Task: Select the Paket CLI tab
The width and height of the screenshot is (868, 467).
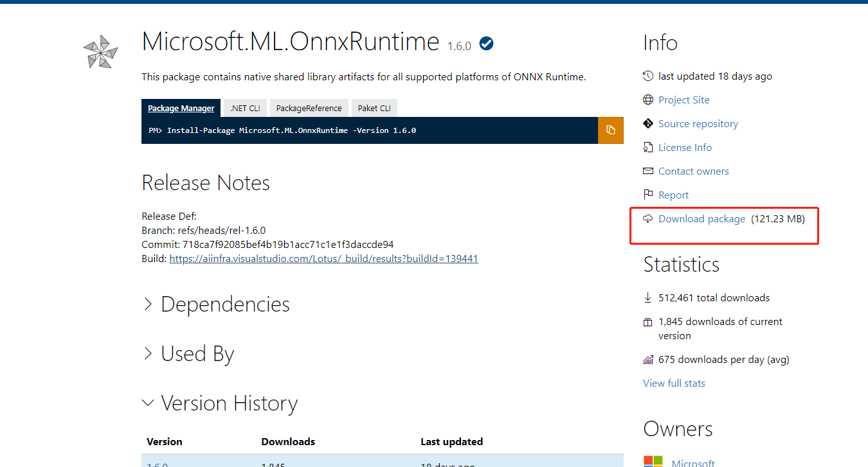Action: (374, 108)
